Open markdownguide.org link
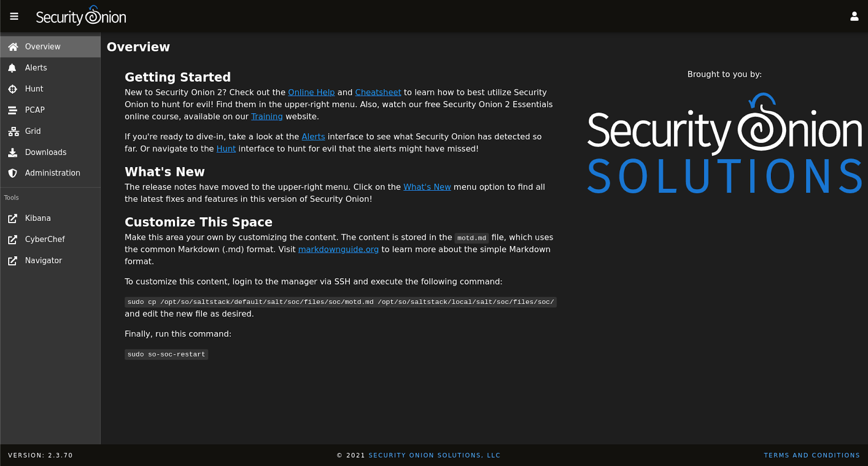The image size is (868, 466). 339,249
